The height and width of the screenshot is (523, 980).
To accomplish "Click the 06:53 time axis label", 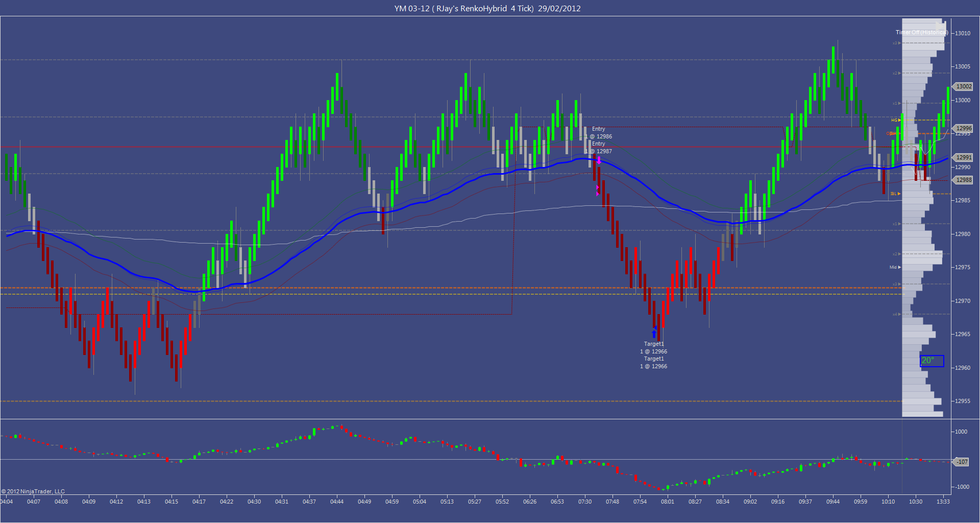I will point(557,502).
